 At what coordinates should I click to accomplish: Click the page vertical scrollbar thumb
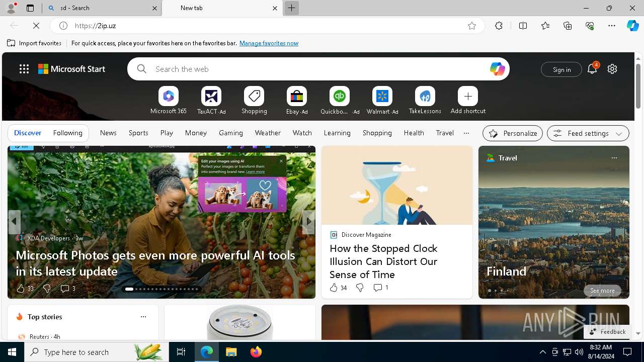[x=638, y=85]
